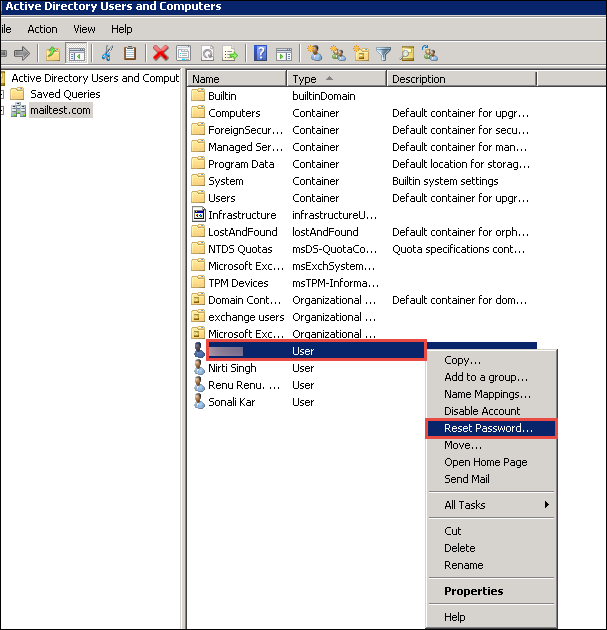Click the Create new group icon
This screenshot has width=607, height=630.
pos(337,53)
